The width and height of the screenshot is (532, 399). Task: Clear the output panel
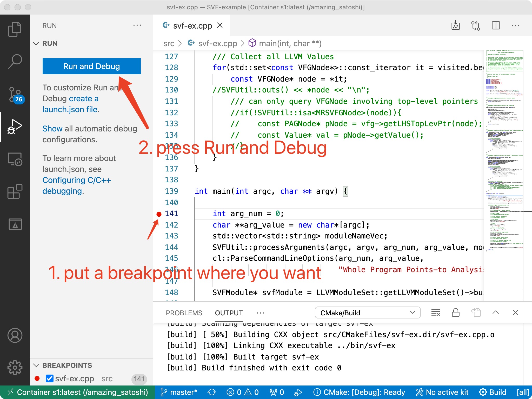point(436,312)
